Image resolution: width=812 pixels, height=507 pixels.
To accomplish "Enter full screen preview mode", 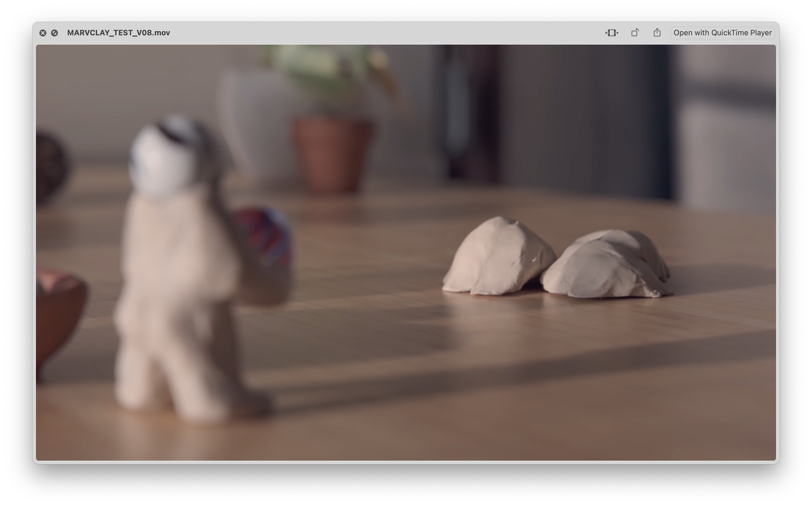I will pyautogui.click(x=54, y=33).
